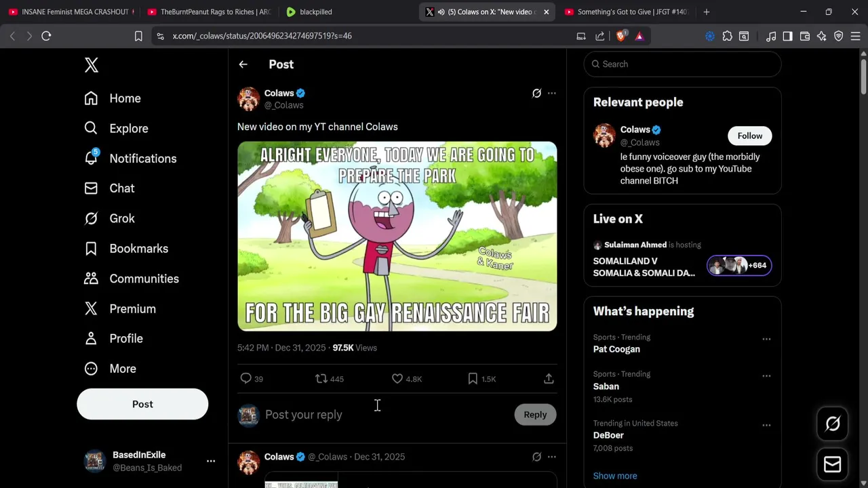Open the Regular Show video thumbnail
The width and height of the screenshot is (868, 488).
pyautogui.click(x=397, y=236)
